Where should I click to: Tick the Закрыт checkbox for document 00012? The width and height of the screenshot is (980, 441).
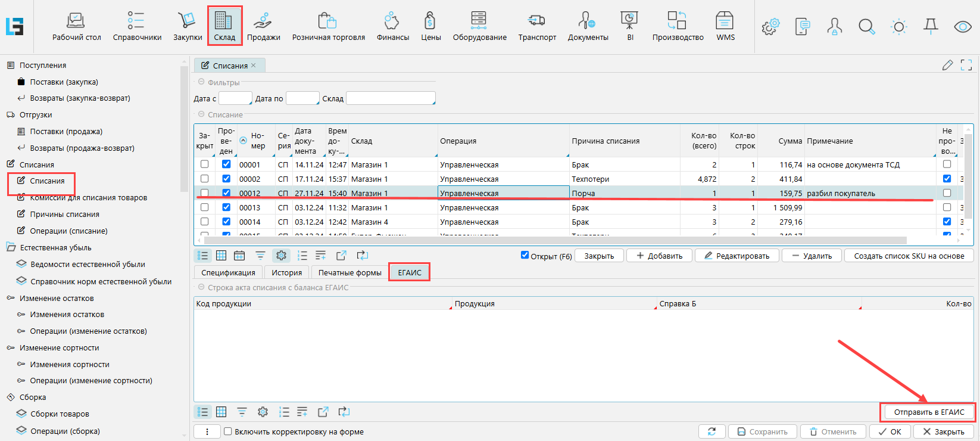pos(204,193)
